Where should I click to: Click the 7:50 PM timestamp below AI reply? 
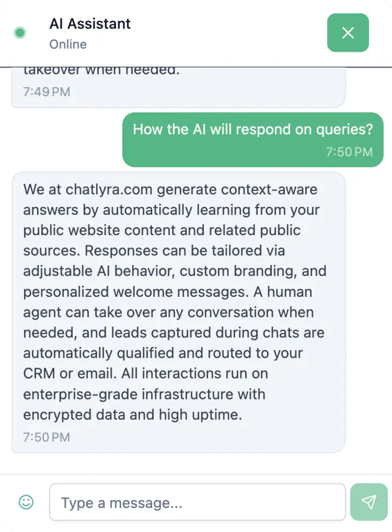click(46, 437)
